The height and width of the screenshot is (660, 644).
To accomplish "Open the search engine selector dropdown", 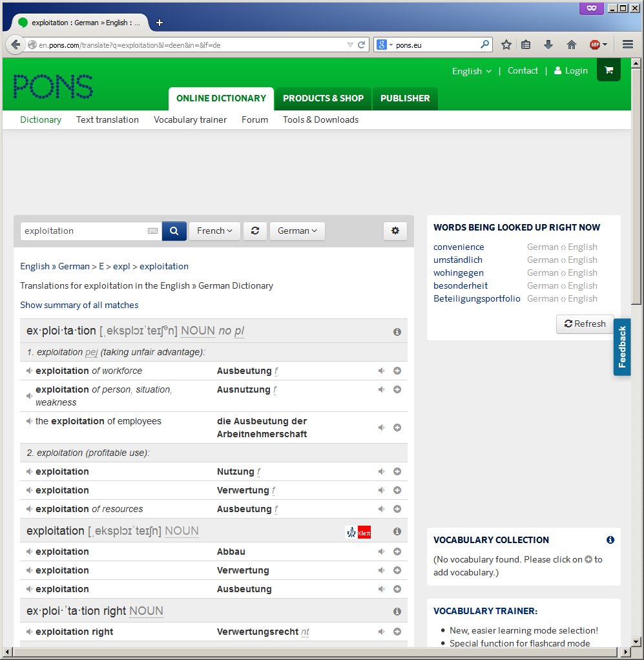I will coord(385,45).
